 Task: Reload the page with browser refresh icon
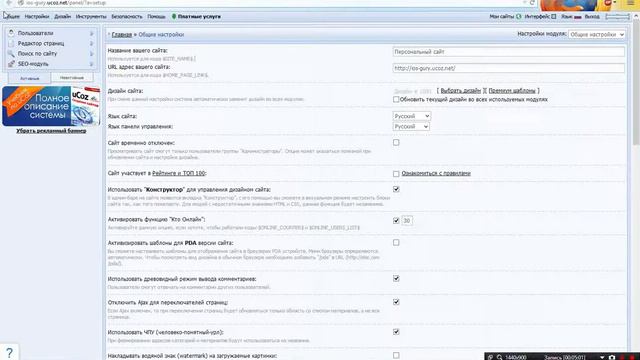click(532, 2)
